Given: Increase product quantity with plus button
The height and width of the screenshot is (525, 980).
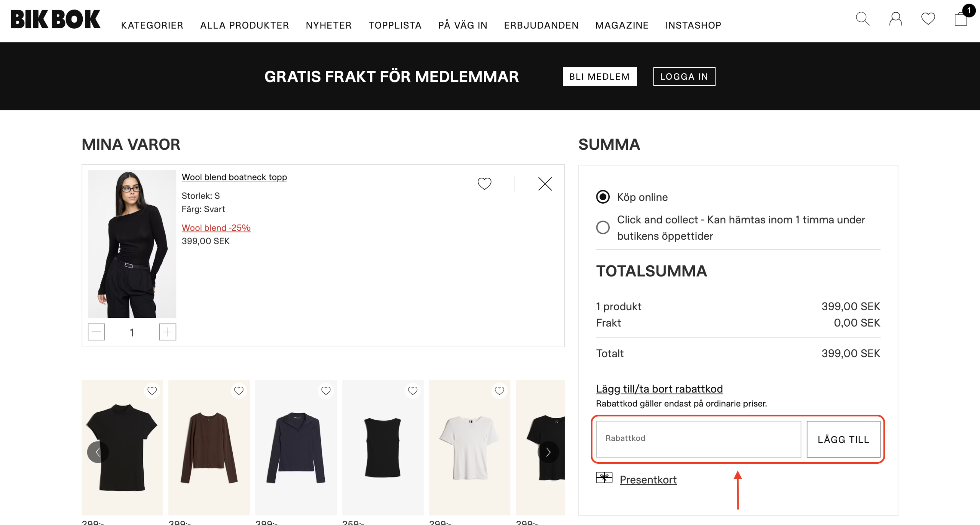Looking at the screenshot, I should pos(168,332).
